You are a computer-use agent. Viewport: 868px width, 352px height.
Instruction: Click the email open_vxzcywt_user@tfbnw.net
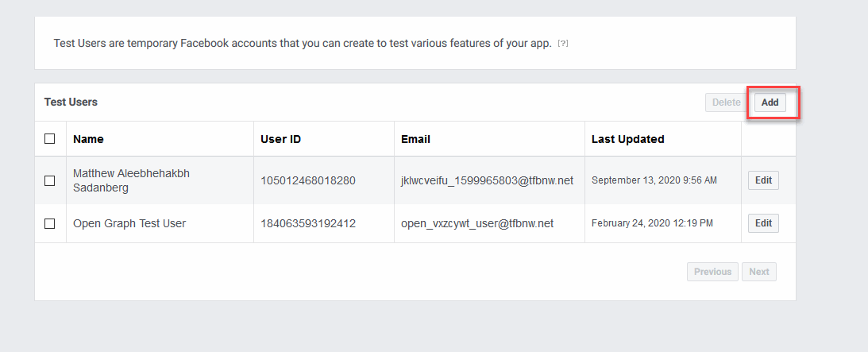point(477,223)
